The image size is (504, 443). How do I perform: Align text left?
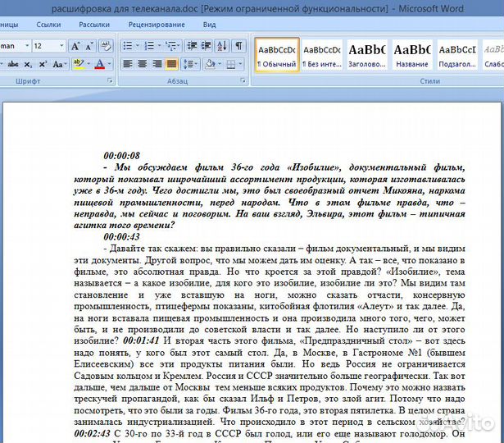pos(128,64)
